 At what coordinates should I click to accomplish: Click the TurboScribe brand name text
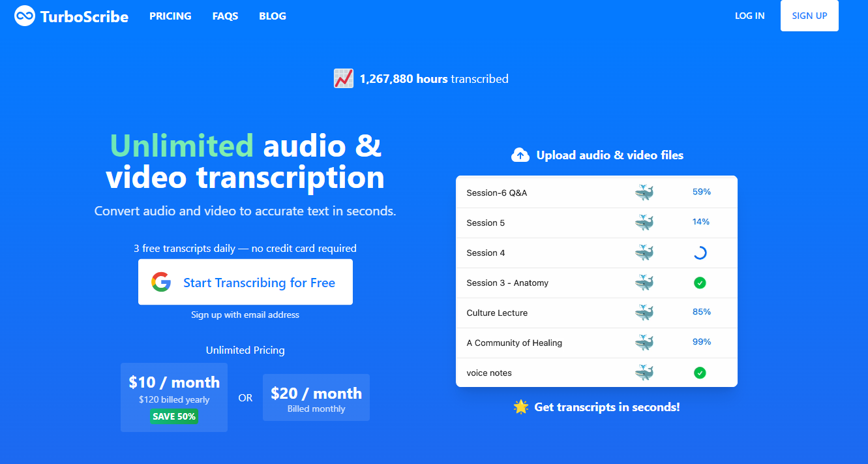point(84,16)
